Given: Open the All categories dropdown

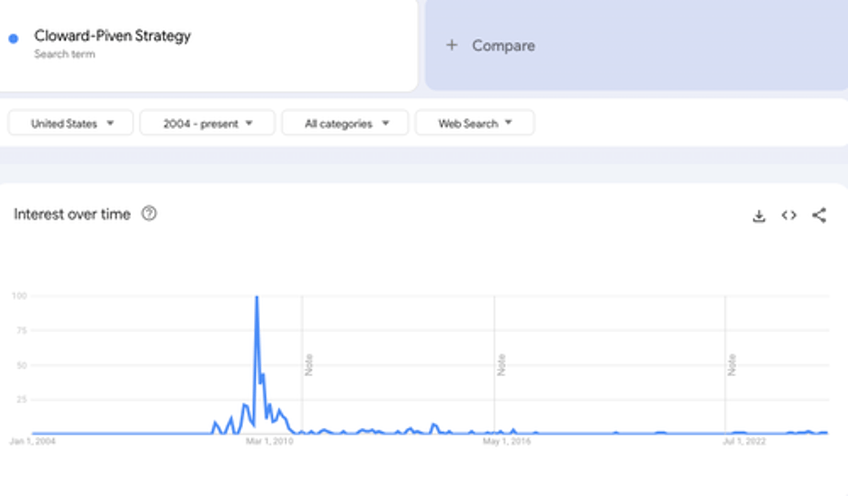Looking at the screenshot, I should pyautogui.click(x=345, y=123).
